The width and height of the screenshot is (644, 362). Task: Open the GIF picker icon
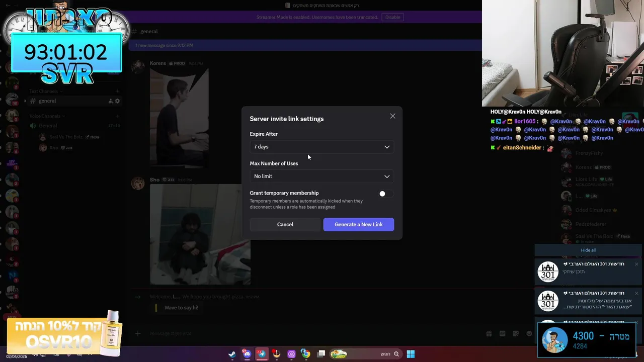[x=502, y=333]
